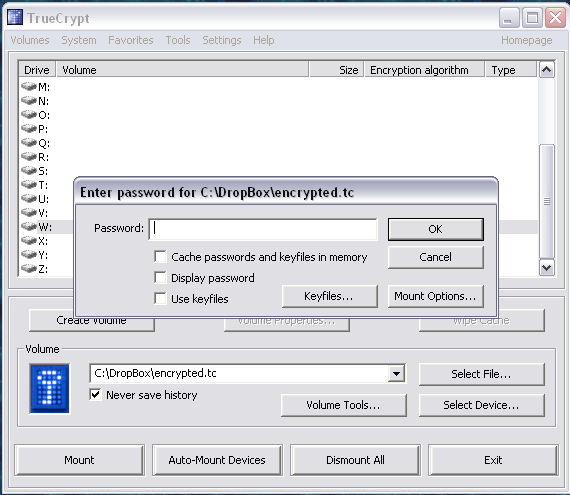
Task: Click Dismount All
Action: pos(355,460)
